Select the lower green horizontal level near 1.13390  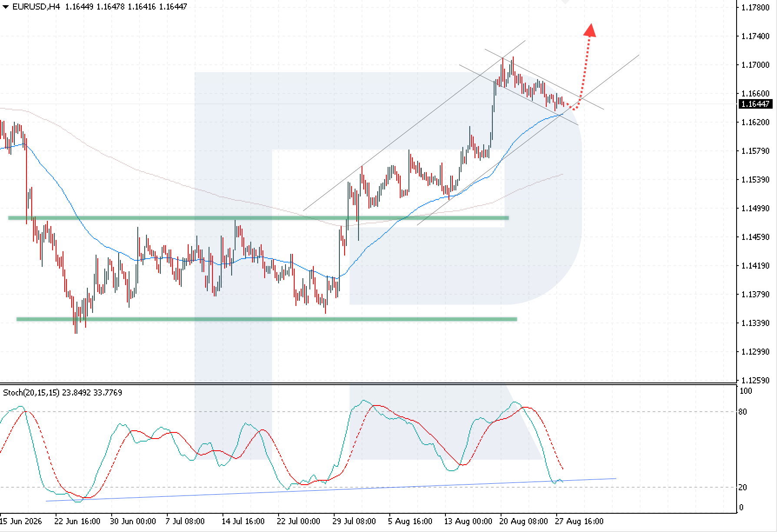pos(267,319)
